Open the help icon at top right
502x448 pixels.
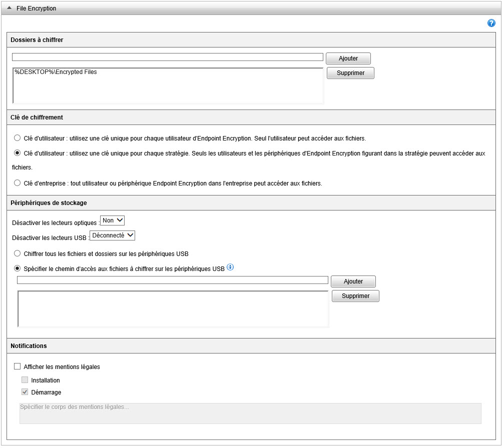click(491, 23)
